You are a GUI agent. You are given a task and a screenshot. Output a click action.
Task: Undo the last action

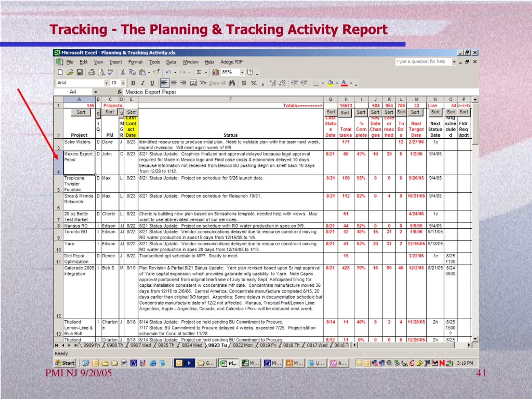[168, 72]
